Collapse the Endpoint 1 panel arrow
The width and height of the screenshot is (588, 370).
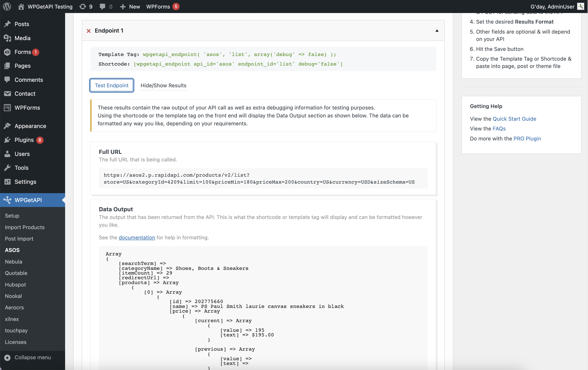click(x=437, y=31)
